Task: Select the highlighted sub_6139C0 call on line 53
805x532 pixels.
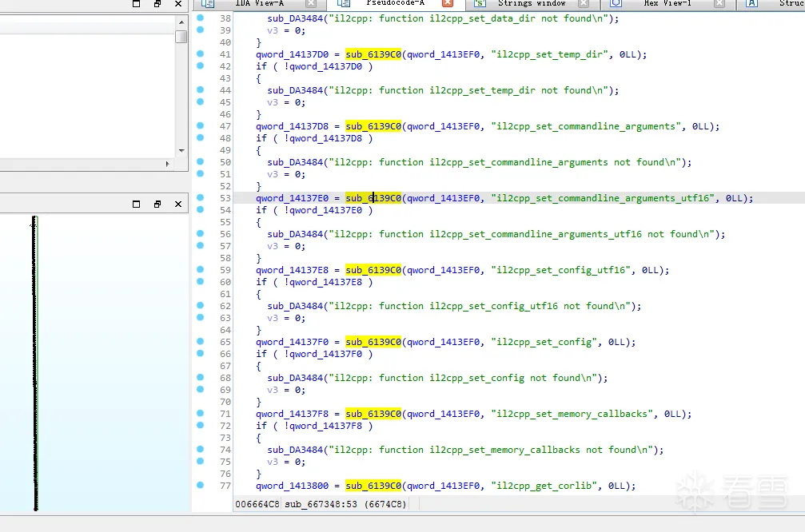Action: (x=373, y=198)
